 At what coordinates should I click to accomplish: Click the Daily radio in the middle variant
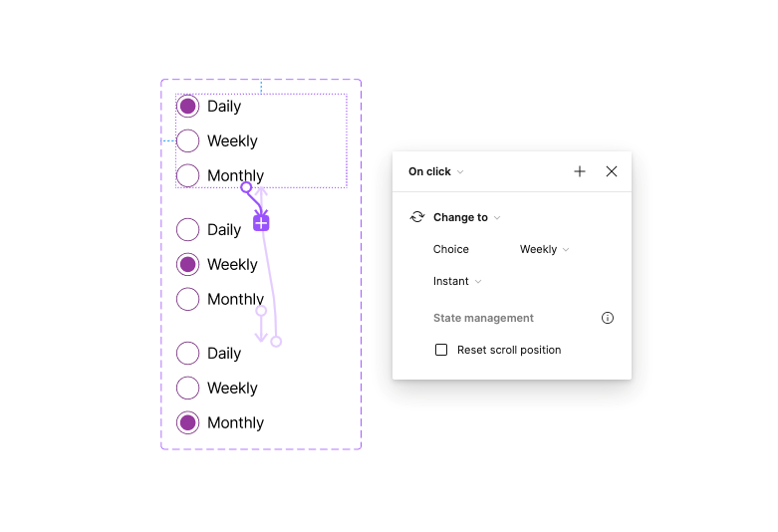[188, 229]
